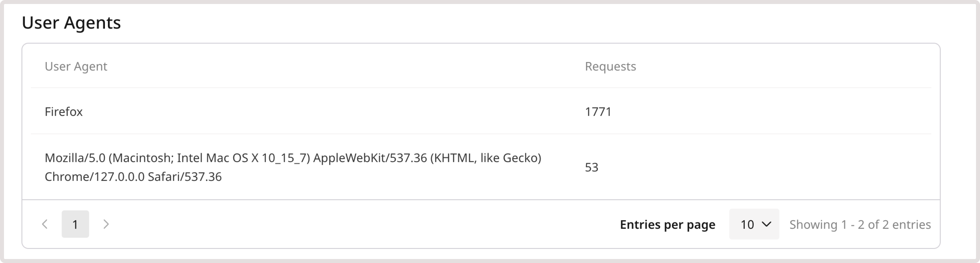The width and height of the screenshot is (980, 263).
Task: Click the request count 53
Action: pos(592,166)
